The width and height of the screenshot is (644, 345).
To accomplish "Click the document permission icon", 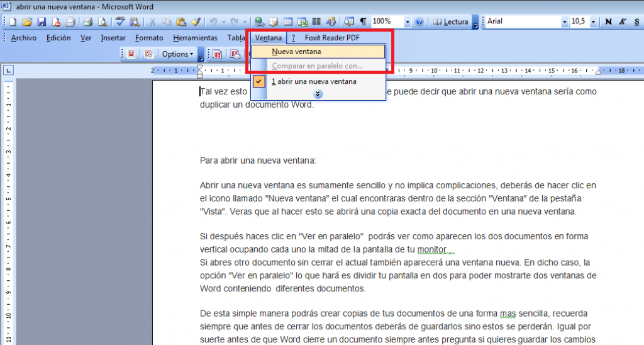I will point(56,22).
